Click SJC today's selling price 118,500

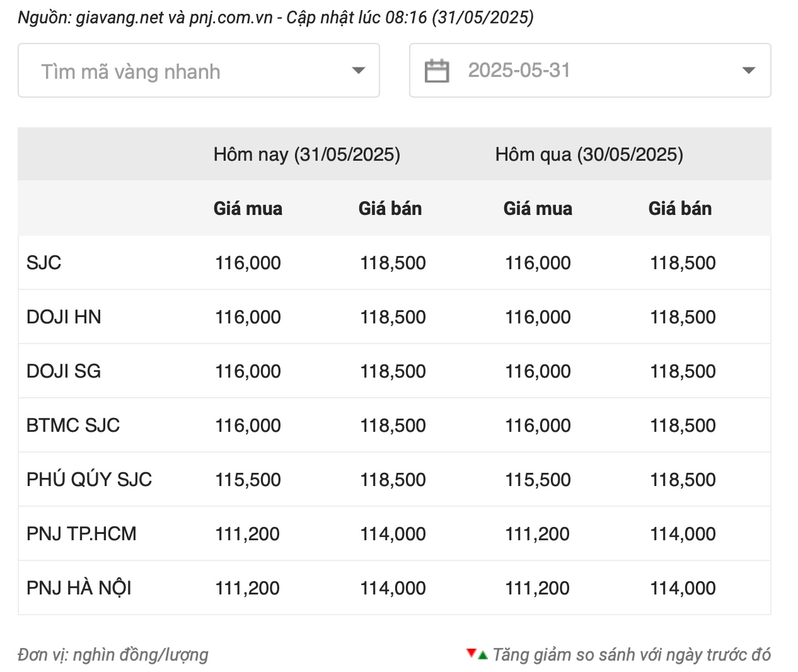(393, 263)
